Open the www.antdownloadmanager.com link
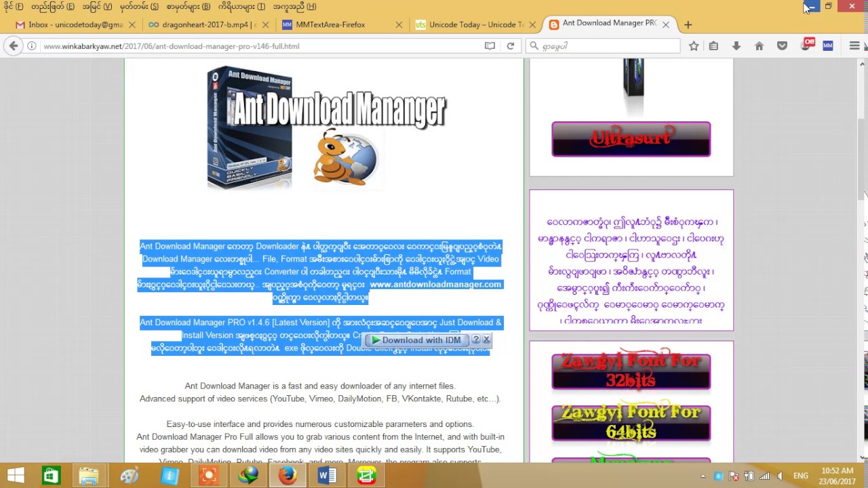 (435, 285)
